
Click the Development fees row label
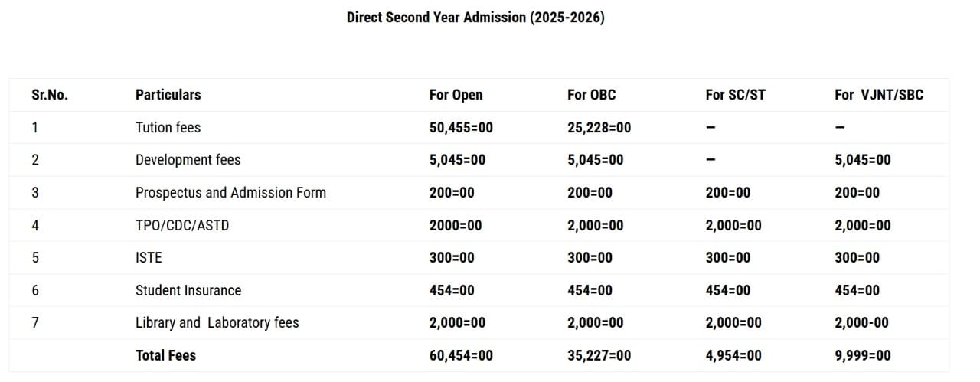[x=188, y=160]
